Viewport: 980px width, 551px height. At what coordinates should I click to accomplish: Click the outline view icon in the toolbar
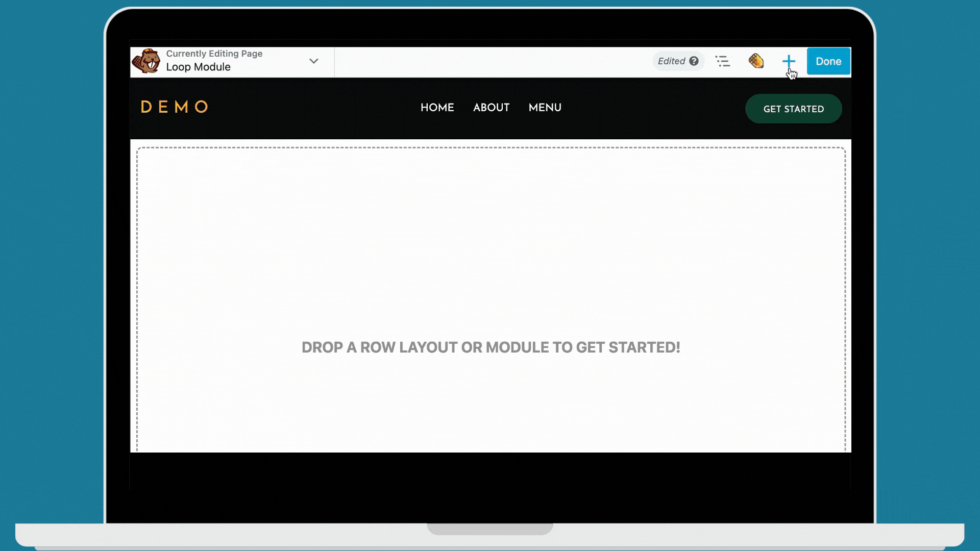click(x=723, y=61)
